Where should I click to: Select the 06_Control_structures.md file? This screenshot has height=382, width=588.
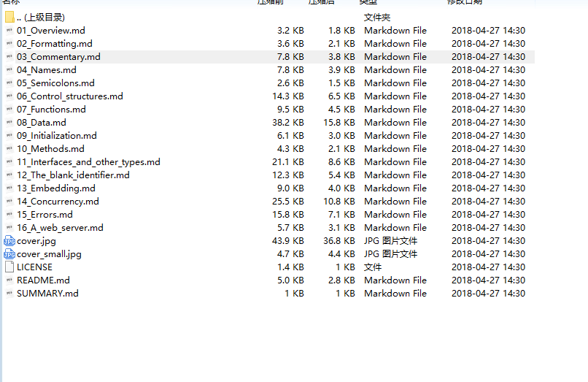69,96
